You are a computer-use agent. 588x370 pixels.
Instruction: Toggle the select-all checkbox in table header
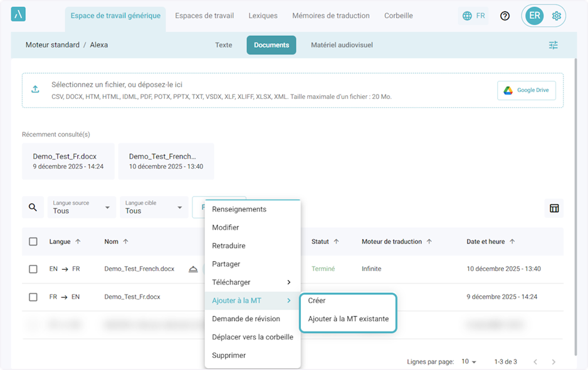click(x=33, y=242)
